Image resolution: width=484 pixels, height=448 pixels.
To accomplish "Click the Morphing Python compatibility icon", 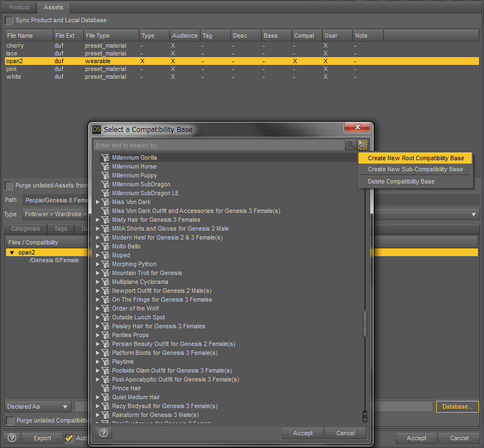I will tap(105, 264).
